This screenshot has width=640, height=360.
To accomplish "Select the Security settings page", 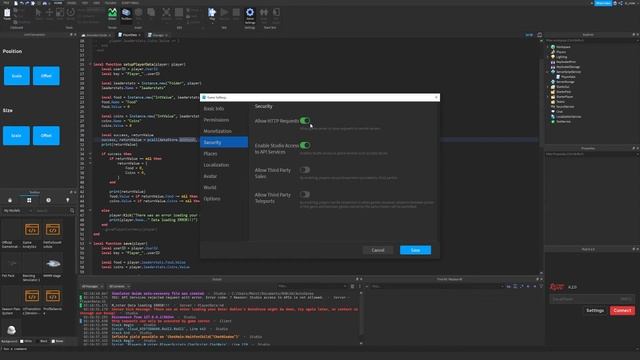I will 224,142.
